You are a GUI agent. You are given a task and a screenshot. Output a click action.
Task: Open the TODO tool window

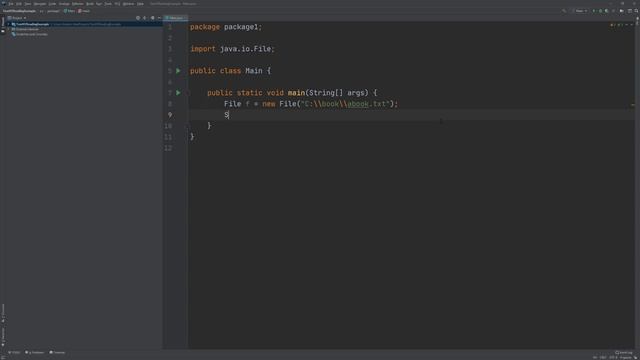(14, 352)
